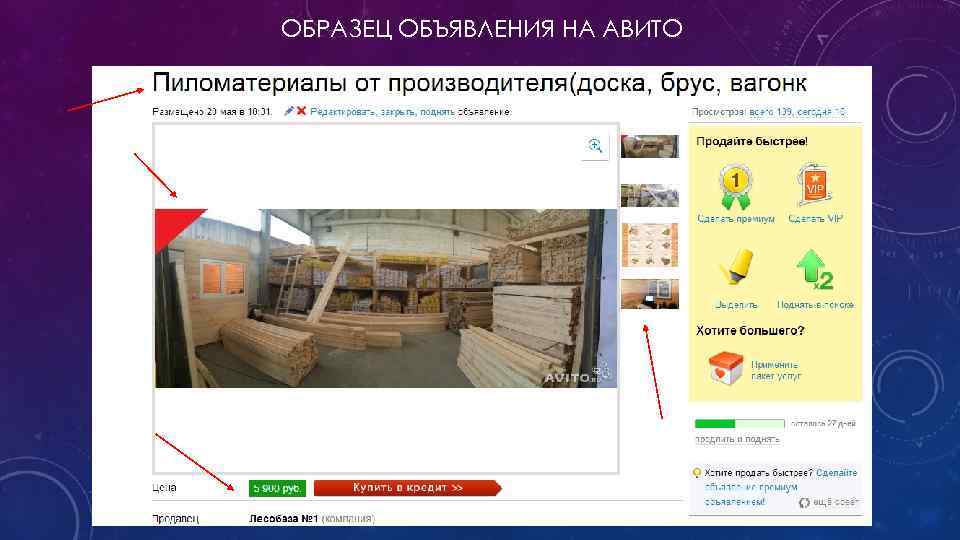
Task: Click 'продлить и поднять' link
Action: (x=737, y=439)
